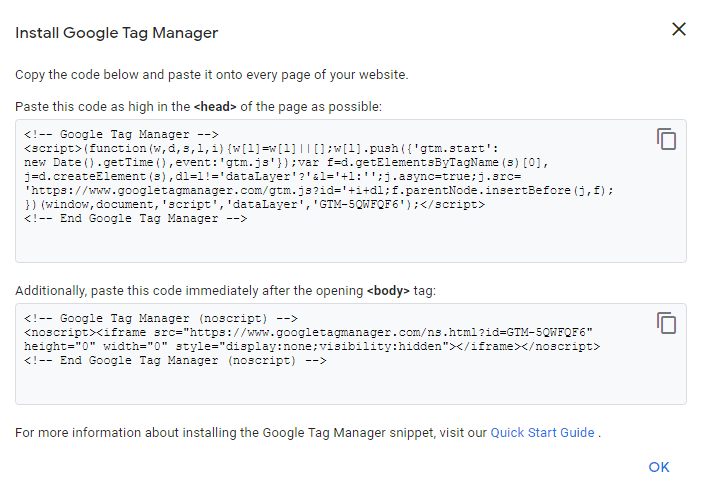This screenshot has width=706, height=491.
Task: Copy the body noscript snippet to clipboard
Action: 666,323
